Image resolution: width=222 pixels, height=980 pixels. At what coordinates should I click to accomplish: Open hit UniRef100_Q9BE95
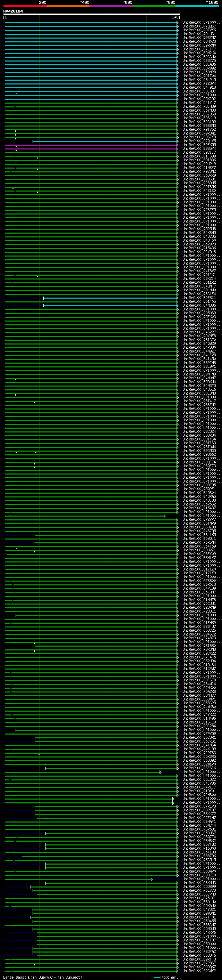pos(199,485)
